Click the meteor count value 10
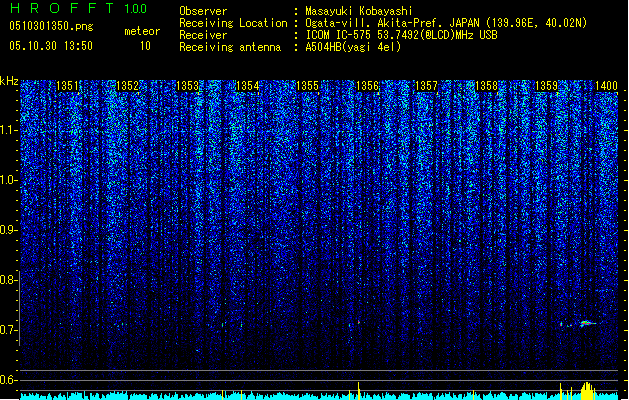The height and width of the screenshot is (400, 629). pyautogui.click(x=145, y=46)
